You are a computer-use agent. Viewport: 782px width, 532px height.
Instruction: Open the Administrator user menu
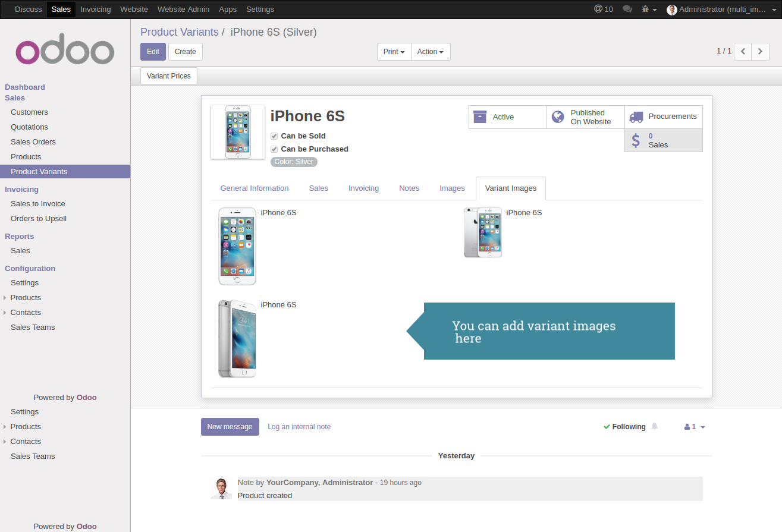[720, 10]
